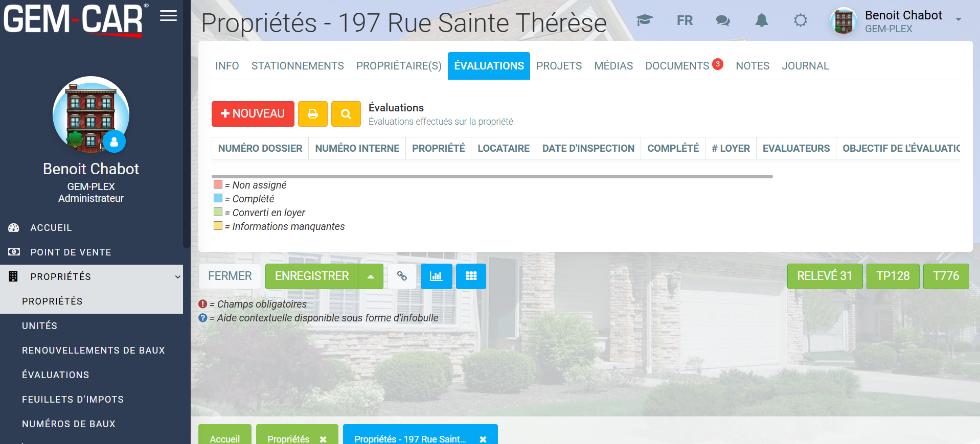Open the settings gear icon
Image resolution: width=980 pixels, height=444 pixels.
pyautogui.click(x=801, y=20)
